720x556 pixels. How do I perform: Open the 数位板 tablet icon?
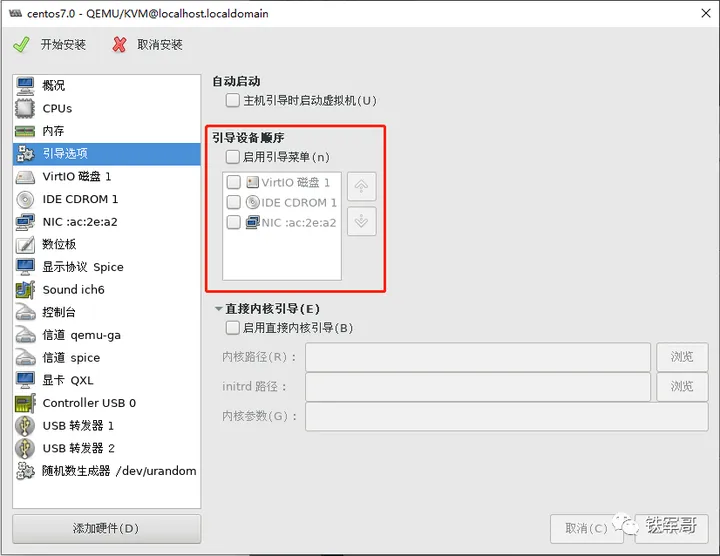tap(25, 244)
